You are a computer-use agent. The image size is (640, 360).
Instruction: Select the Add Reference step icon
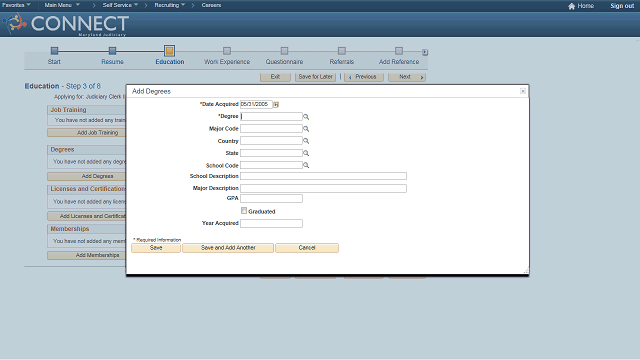tap(399, 51)
